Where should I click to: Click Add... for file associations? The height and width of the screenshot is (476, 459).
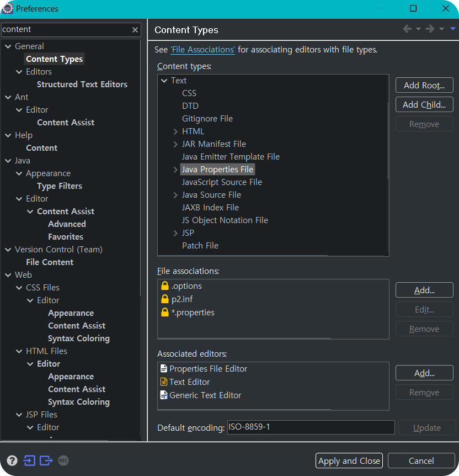[424, 290]
